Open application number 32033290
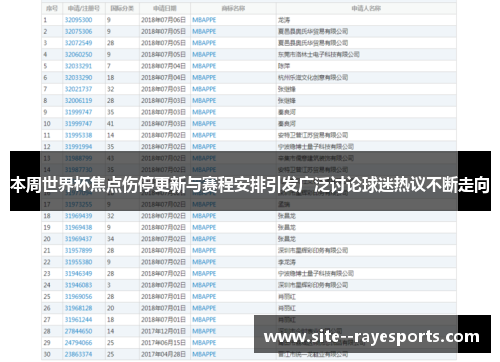Screen dimensions: 500x362 tap(78, 78)
